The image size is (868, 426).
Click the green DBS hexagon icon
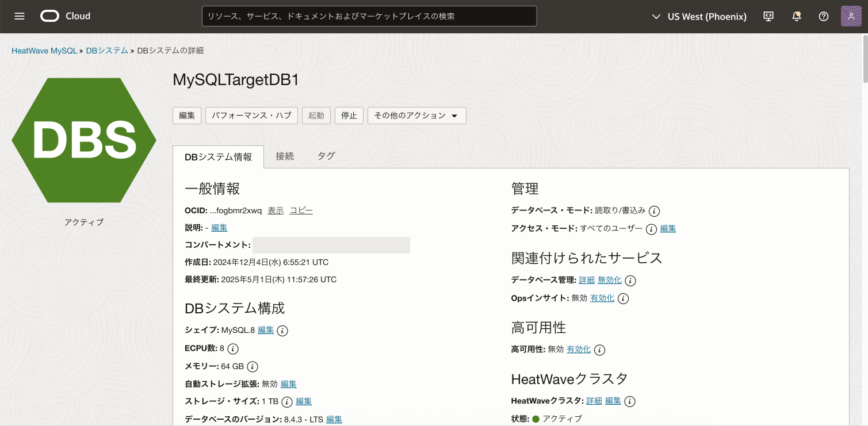pos(84,140)
